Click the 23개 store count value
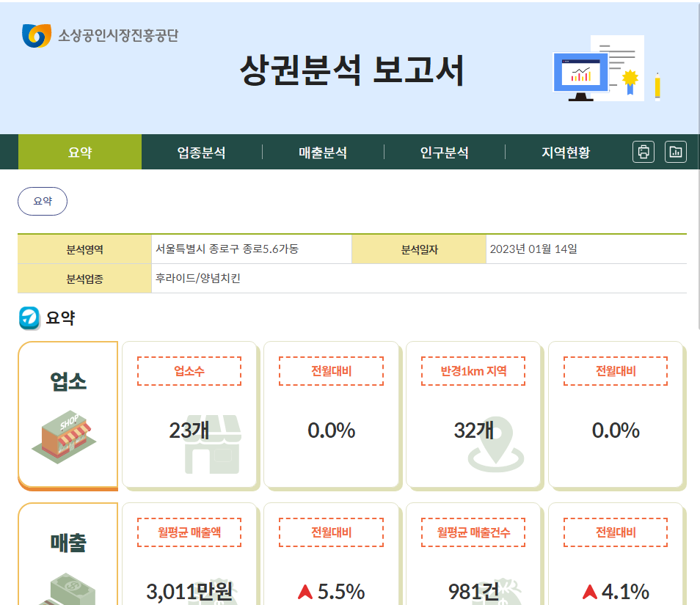 tap(189, 430)
